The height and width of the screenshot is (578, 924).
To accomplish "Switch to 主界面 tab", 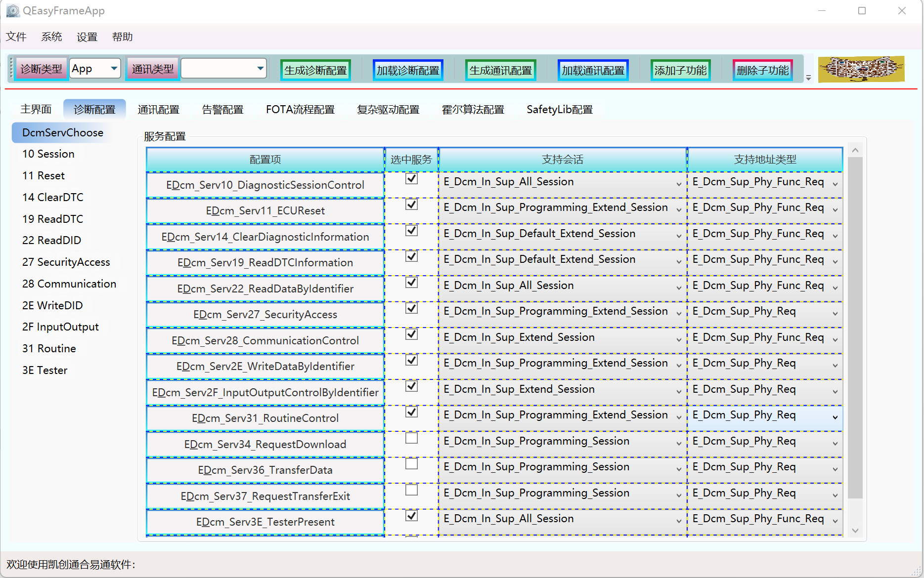I will (36, 109).
